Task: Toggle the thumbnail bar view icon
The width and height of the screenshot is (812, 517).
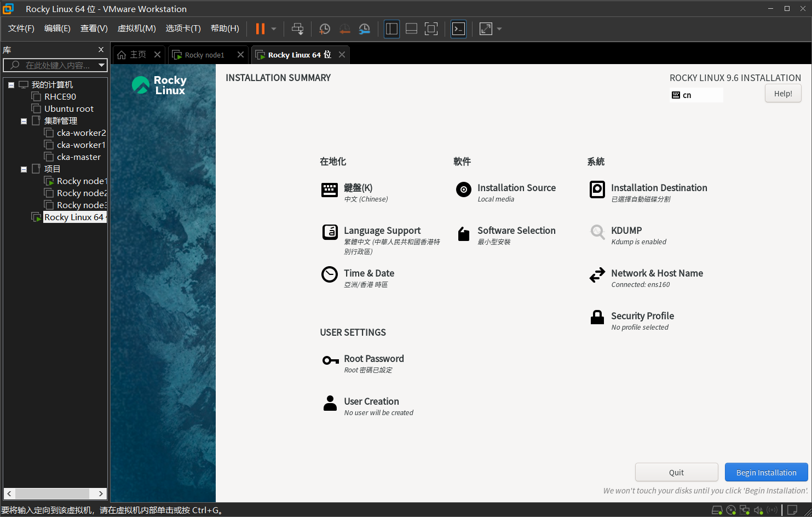Action: coord(411,29)
